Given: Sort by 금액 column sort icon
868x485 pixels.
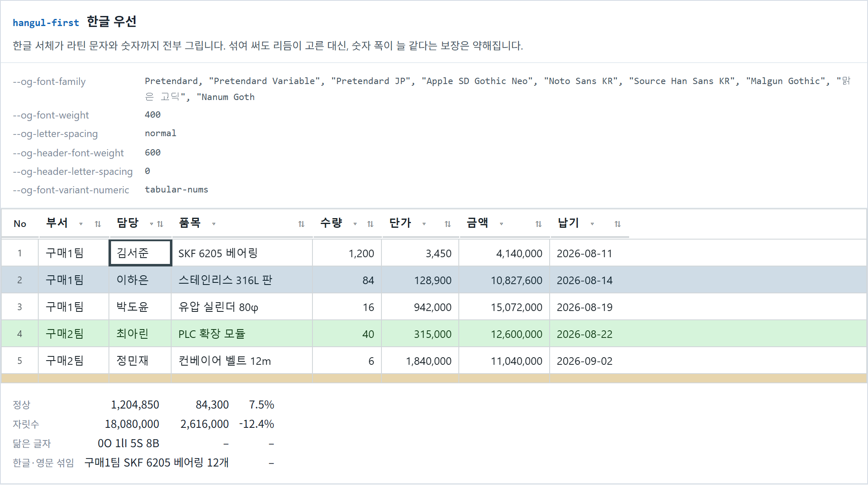Looking at the screenshot, I should point(538,224).
